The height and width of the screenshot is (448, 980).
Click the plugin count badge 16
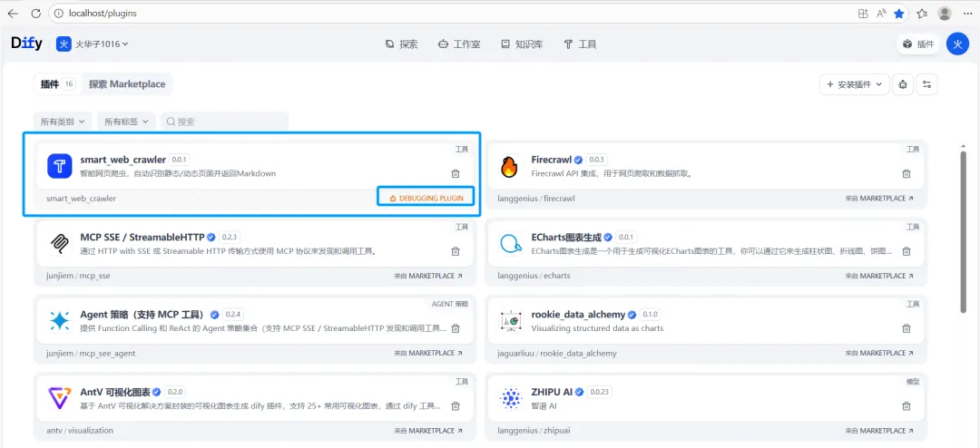(x=69, y=84)
